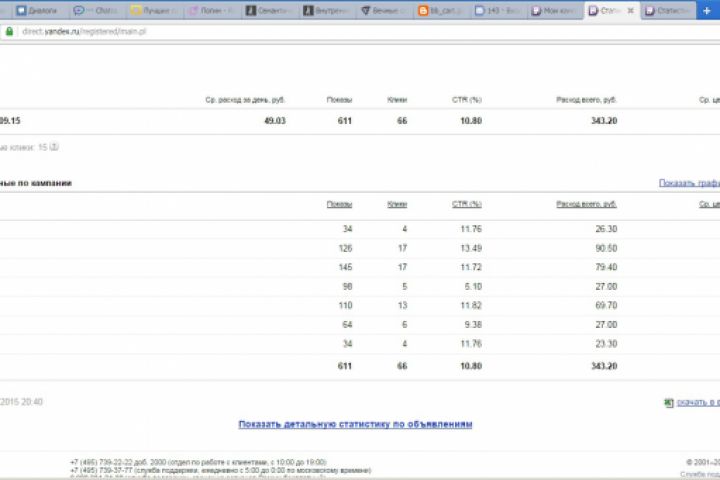Viewport: 720px width, 480px height.
Task: Select the 5.10 CTR cell
Action: pyautogui.click(x=473, y=286)
